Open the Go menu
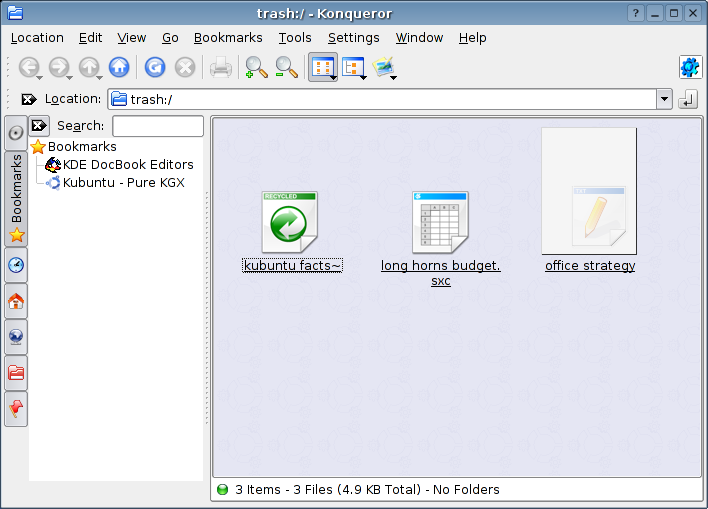 click(170, 38)
